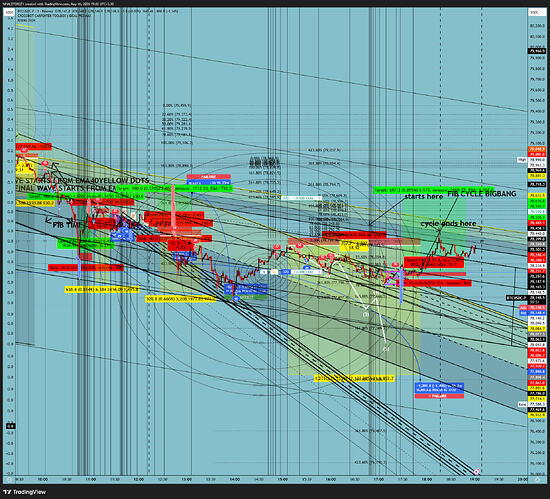Image resolution: width=550 pixels, height=499 pixels.
Task: Click the black 0.9 label on the left scale
Action: (11, 426)
